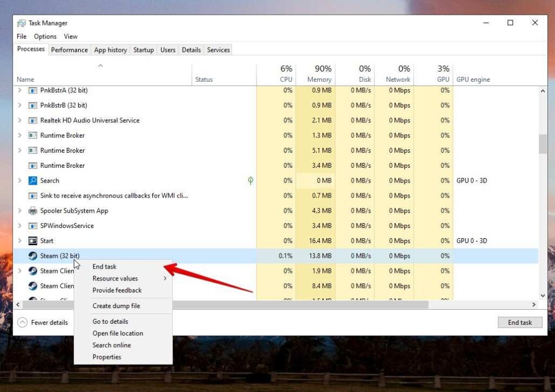Open the Resource values submenu
This screenshot has width=555, height=392.
click(x=115, y=278)
